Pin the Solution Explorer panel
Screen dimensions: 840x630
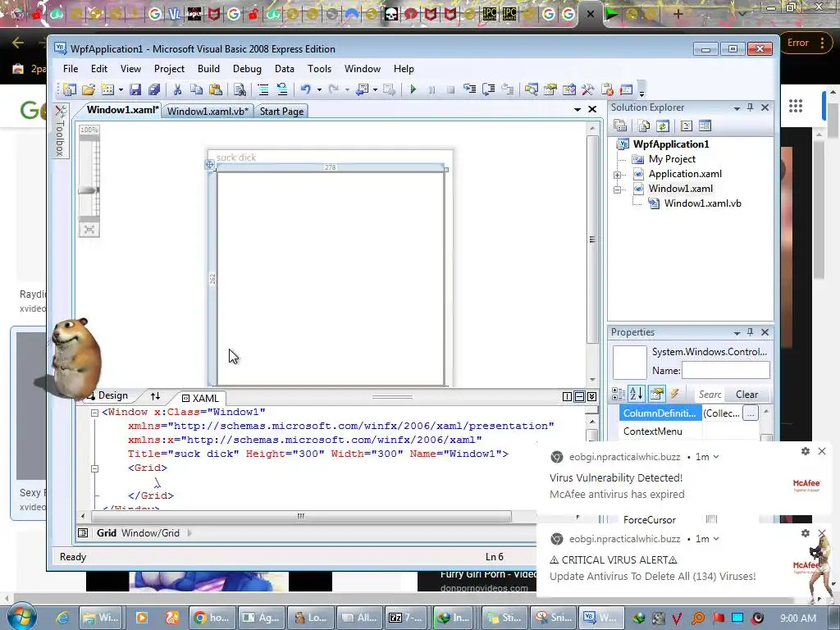750,107
